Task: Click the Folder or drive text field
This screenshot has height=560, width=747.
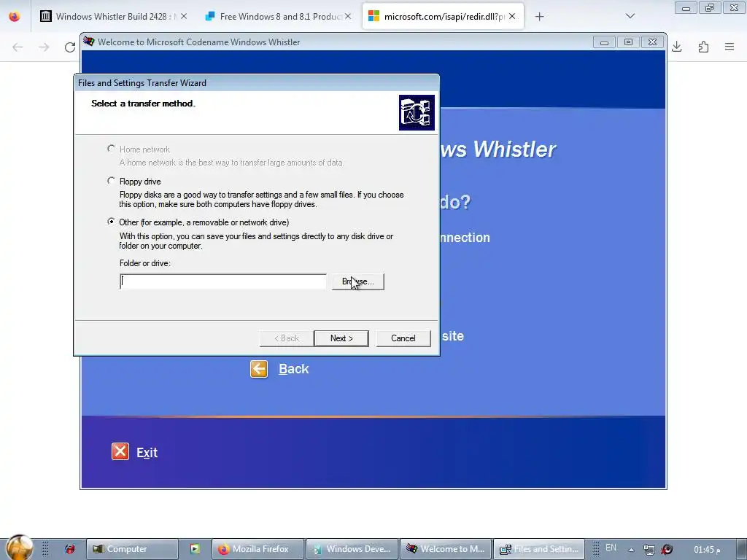Action: tap(223, 281)
